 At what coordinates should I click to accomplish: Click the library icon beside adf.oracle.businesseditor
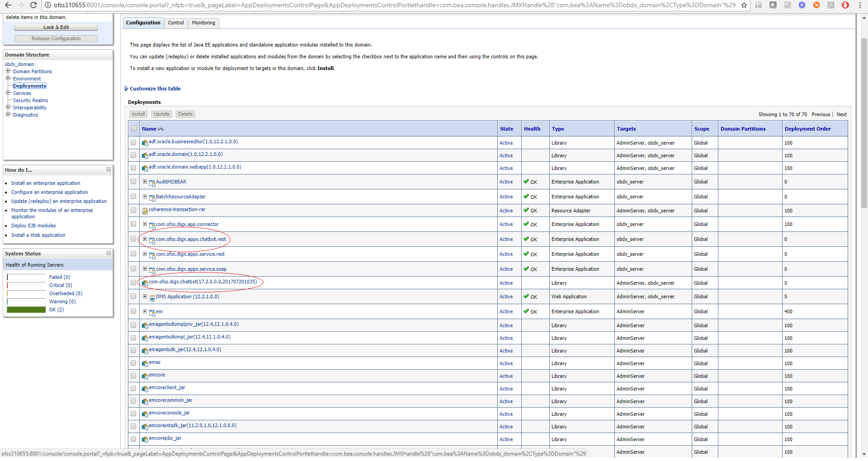point(145,143)
